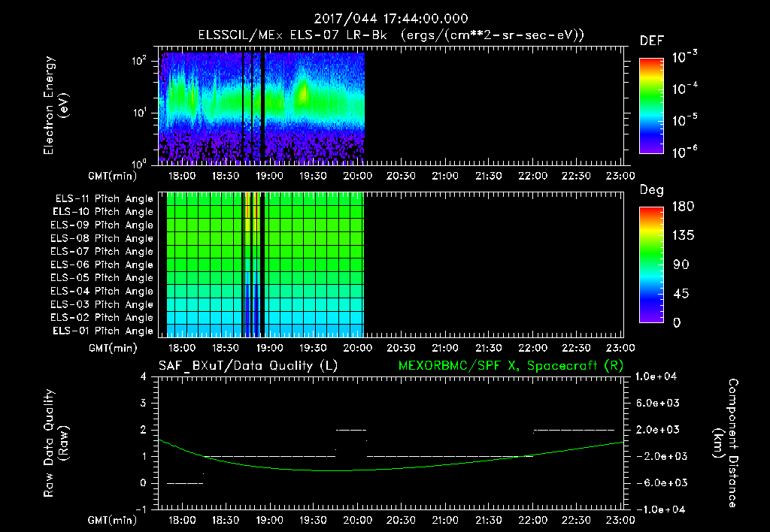Screen dimensions: 770x532
Task: Click the Deg legend label
Action: 651,190
